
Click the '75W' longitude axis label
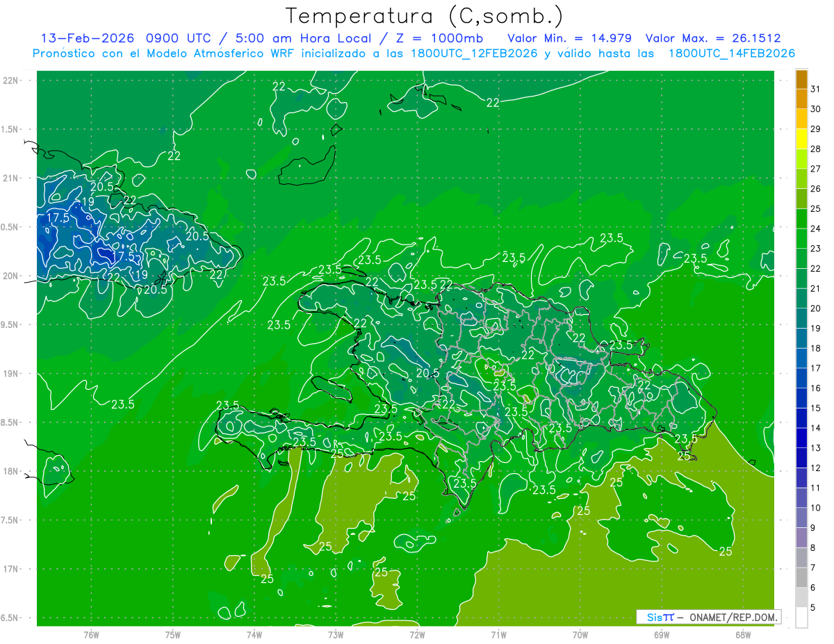(x=173, y=635)
